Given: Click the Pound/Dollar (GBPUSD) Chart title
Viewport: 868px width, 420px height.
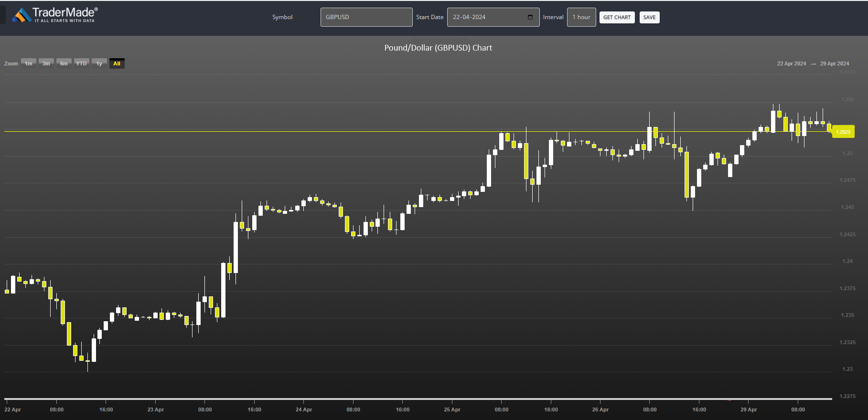Looking at the screenshot, I should tap(438, 48).
